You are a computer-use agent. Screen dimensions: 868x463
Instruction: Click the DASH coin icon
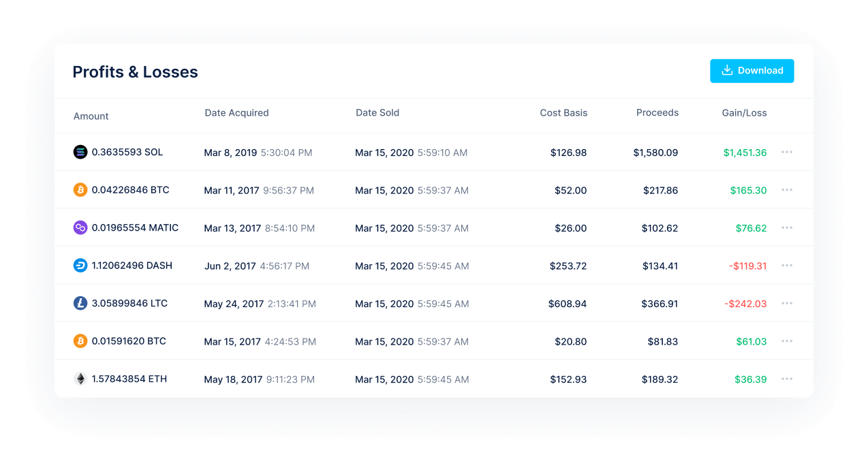[x=80, y=266]
